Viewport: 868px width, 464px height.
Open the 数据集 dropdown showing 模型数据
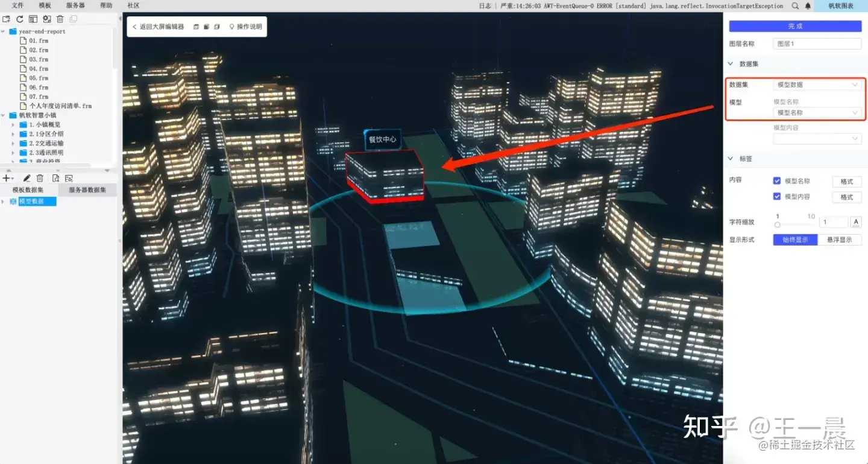817,85
